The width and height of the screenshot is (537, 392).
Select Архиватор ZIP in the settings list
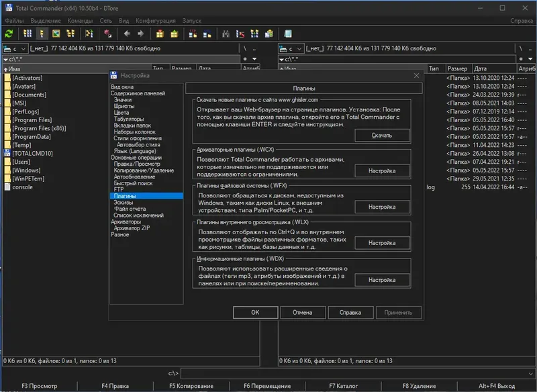(132, 228)
